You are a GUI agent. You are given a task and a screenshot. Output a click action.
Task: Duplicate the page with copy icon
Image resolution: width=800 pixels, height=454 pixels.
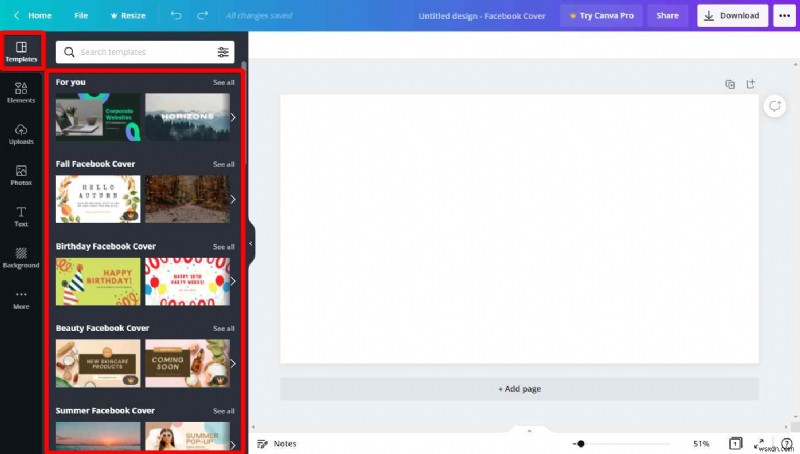[x=730, y=84]
